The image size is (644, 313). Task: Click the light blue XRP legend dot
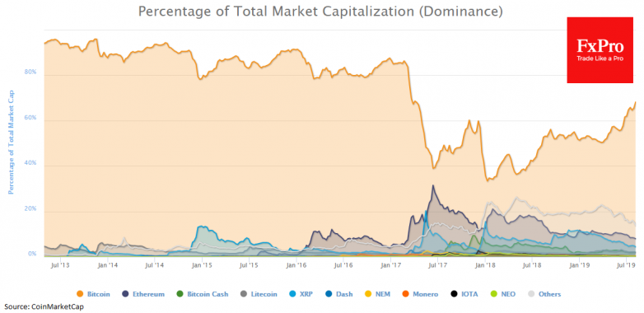[292, 294]
